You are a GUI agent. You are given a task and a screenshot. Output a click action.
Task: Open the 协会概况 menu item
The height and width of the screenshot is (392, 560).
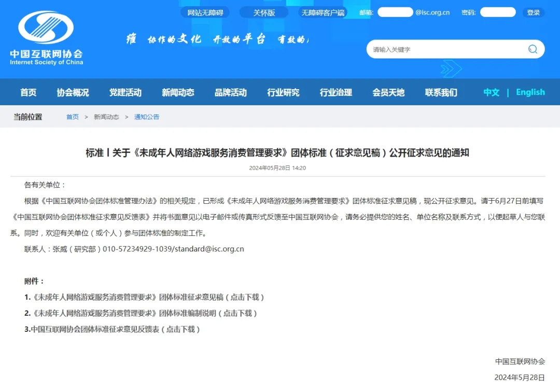pyautogui.click(x=73, y=92)
